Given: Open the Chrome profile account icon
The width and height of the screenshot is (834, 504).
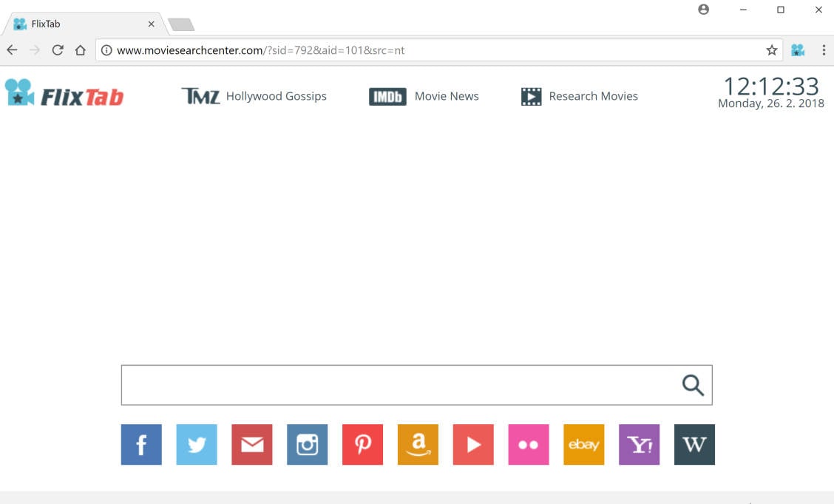Looking at the screenshot, I should click(703, 10).
